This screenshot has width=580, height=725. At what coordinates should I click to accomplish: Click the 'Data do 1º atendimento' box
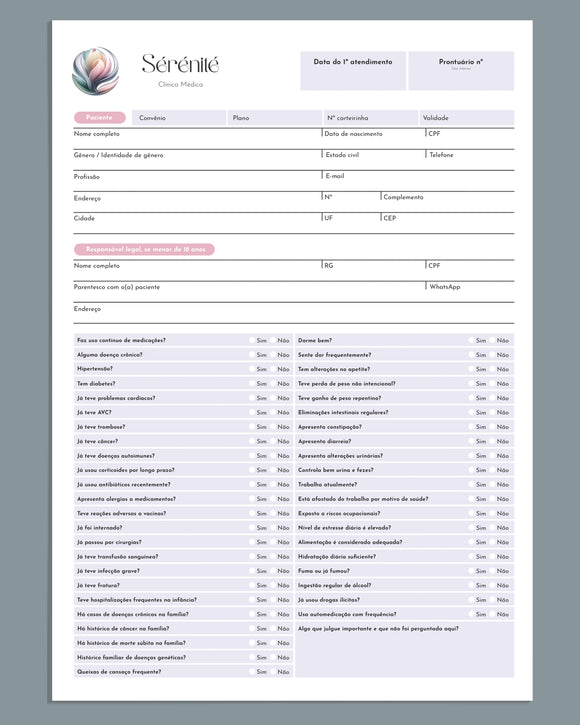pyautogui.click(x=353, y=71)
